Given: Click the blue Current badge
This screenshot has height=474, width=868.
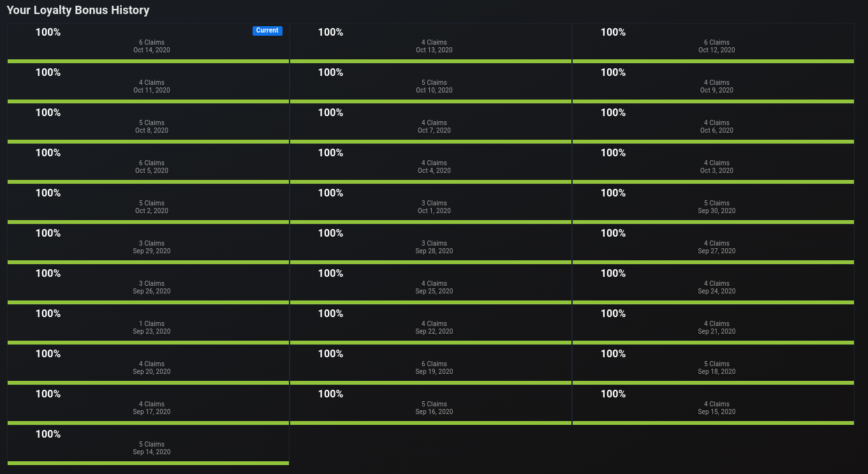Looking at the screenshot, I should pyautogui.click(x=267, y=31).
